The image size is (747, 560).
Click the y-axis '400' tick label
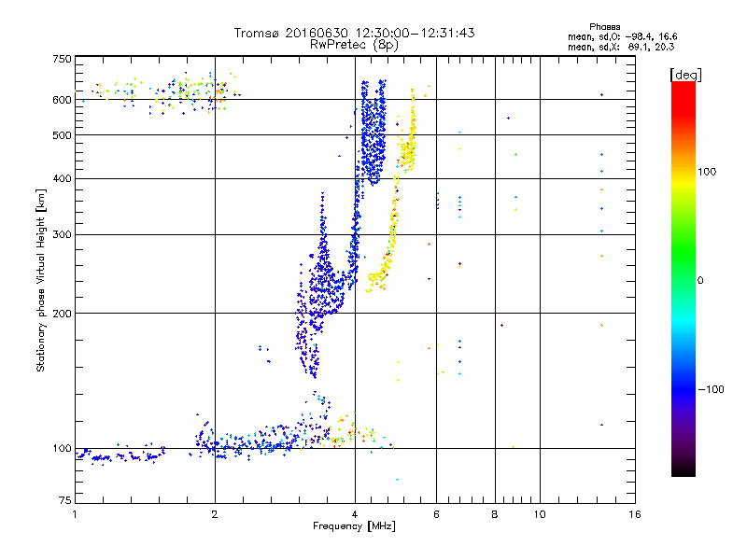tap(62, 179)
